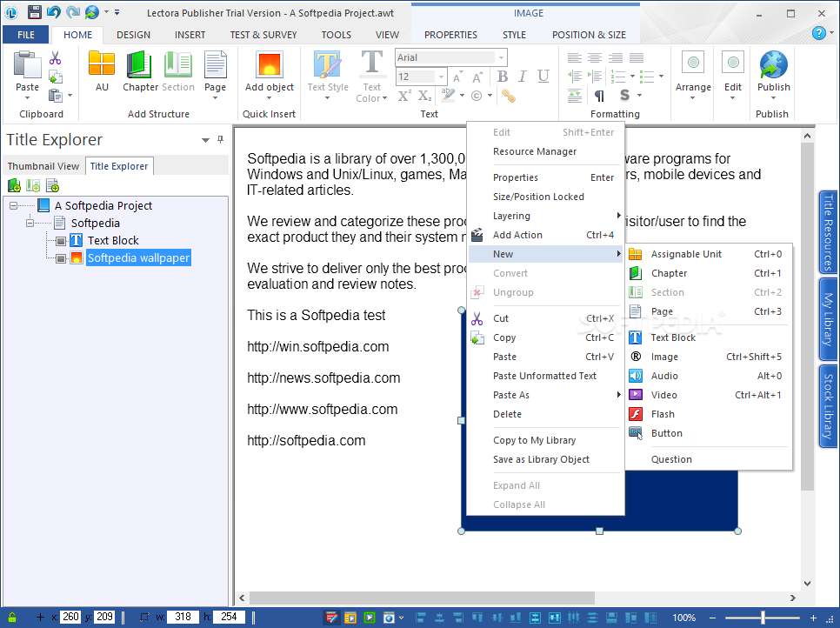The width and height of the screenshot is (840, 628).
Task: Switch to the TEST & SURVEY tab
Action: click(263, 34)
